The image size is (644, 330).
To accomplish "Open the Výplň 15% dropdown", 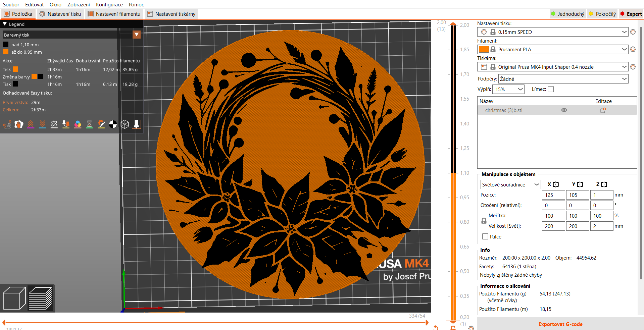I will pyautogui.click(x=508, y=89).
